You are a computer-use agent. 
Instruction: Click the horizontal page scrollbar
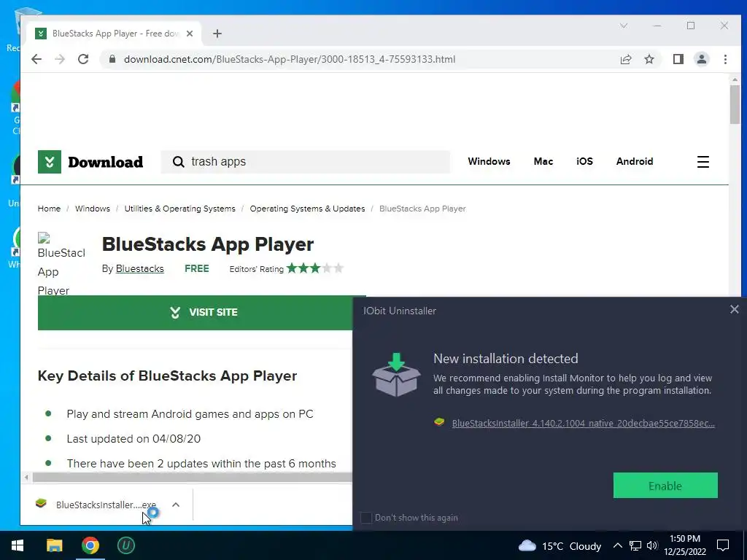(x=193, y=477)
